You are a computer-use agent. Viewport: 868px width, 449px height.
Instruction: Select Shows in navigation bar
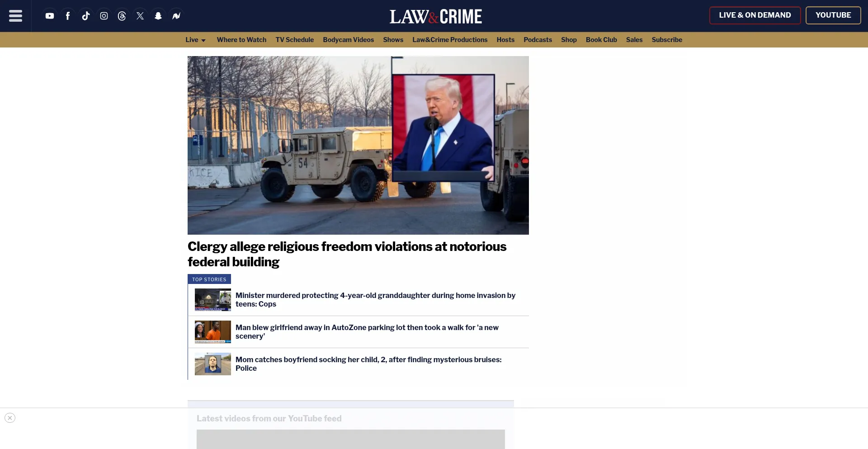click(x=393, y=40)
